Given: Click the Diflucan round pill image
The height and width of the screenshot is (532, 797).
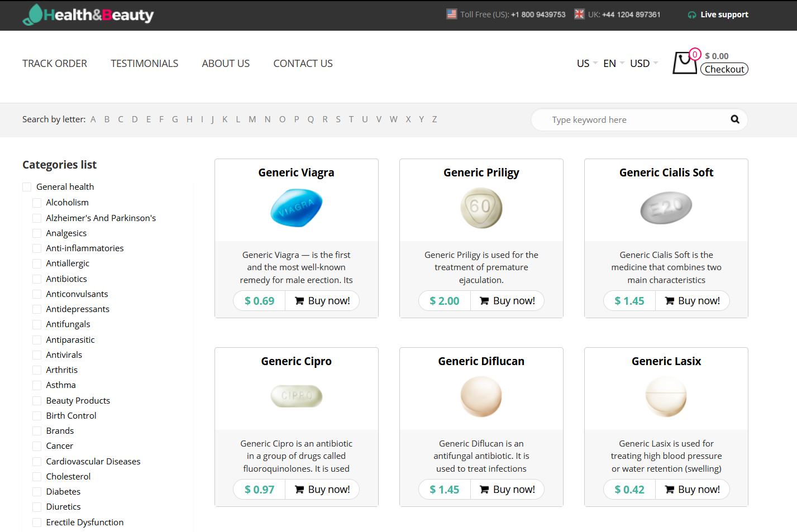Looking at the screenshot, I should click(x=481, y=396).
